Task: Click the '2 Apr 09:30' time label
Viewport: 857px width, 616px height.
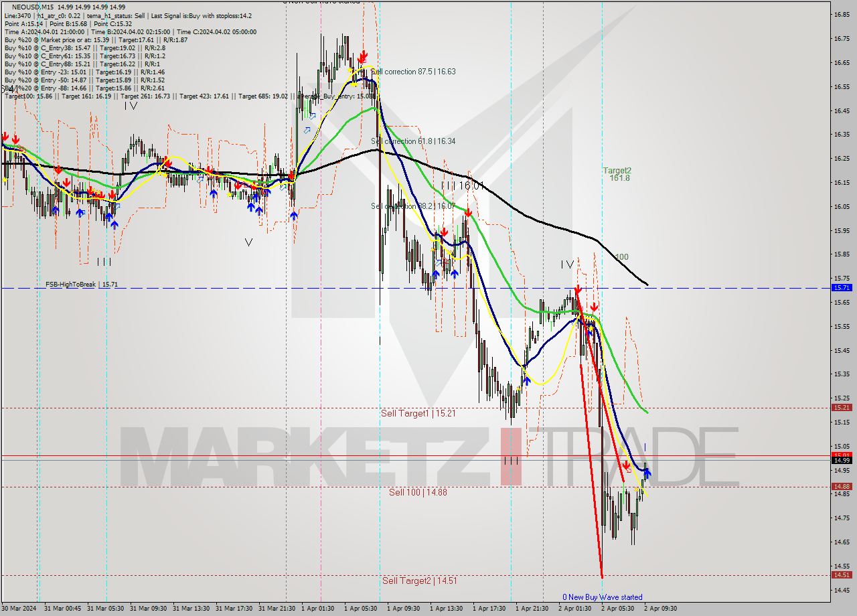Action: click(x=661, y=609)
